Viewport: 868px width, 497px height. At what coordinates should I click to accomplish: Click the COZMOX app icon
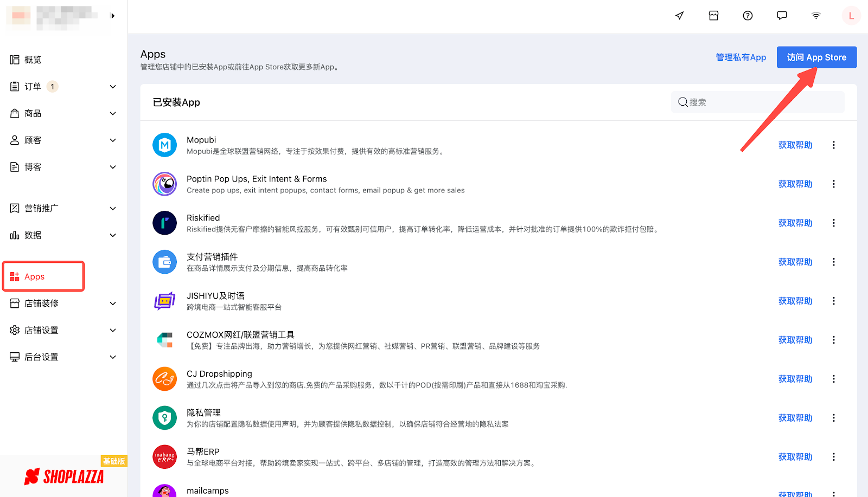point(164,340)
